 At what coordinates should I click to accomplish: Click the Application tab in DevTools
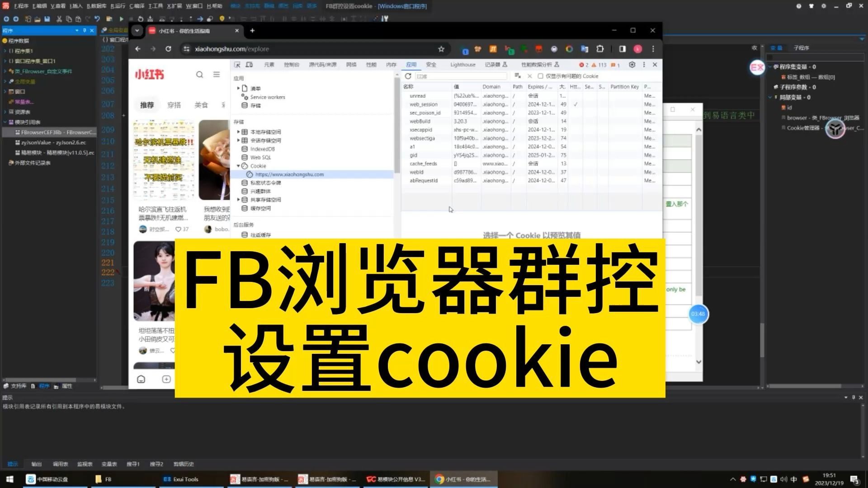[411, 64]
